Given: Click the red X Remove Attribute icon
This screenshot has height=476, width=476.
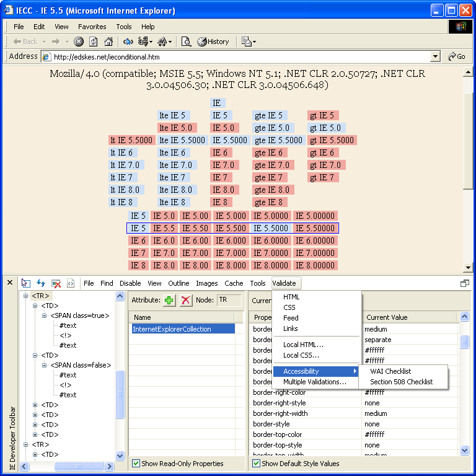Looking at the screenshot, I should (x=186, y=300).
